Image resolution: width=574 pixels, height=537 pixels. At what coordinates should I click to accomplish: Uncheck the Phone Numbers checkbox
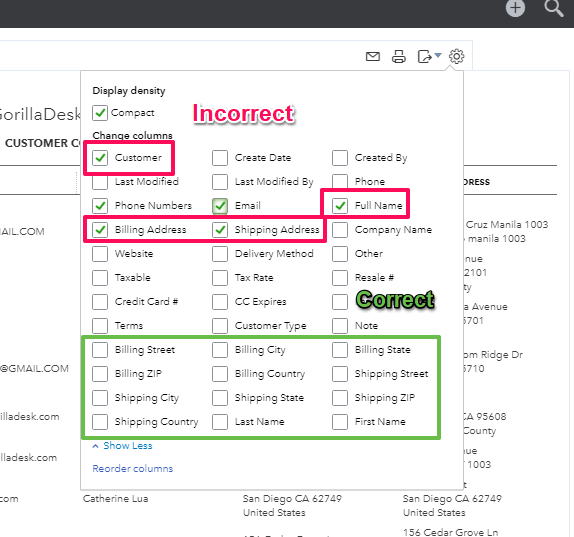[x=100, y=206]
